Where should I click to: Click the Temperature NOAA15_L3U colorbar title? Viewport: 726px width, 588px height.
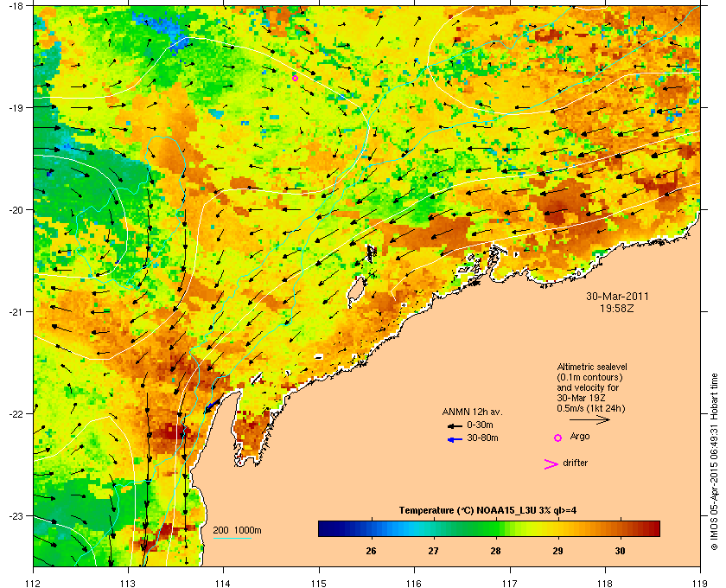[487, 510]
